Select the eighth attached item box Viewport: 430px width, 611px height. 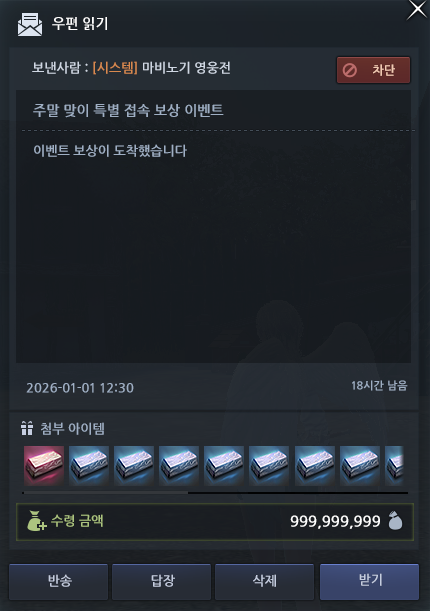pyautogui.click(x=360, y=466)
